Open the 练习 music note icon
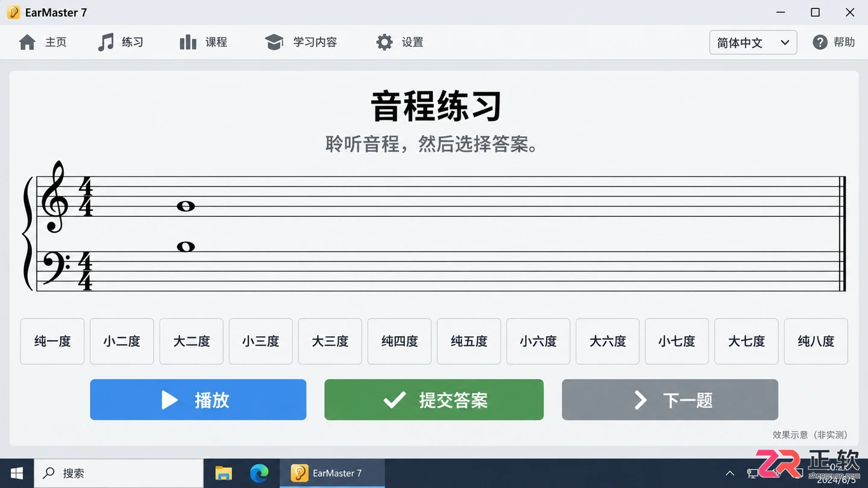The image size is (868, 488). tap(105, 42)
